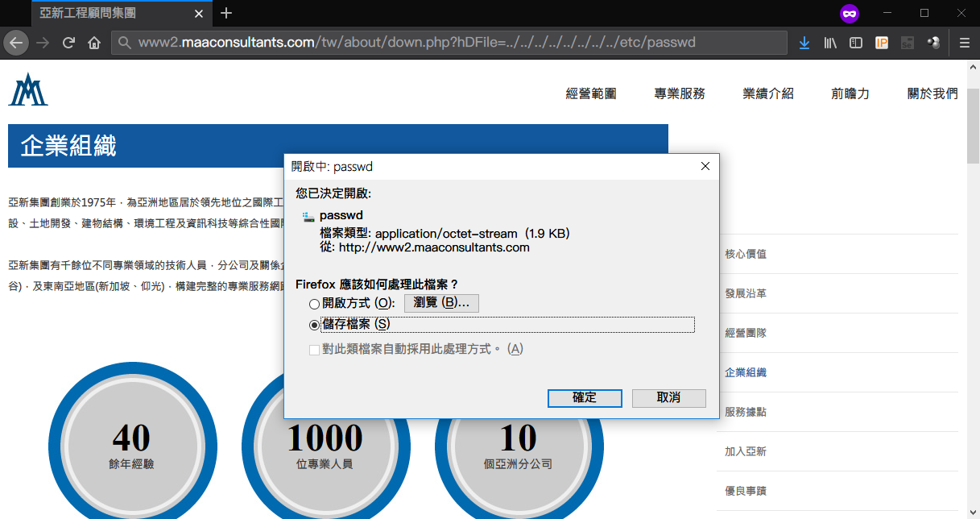Viewport: 980px width, 519px height.
Task: Click the orange IP extension icon
Action: click(882, 43)
